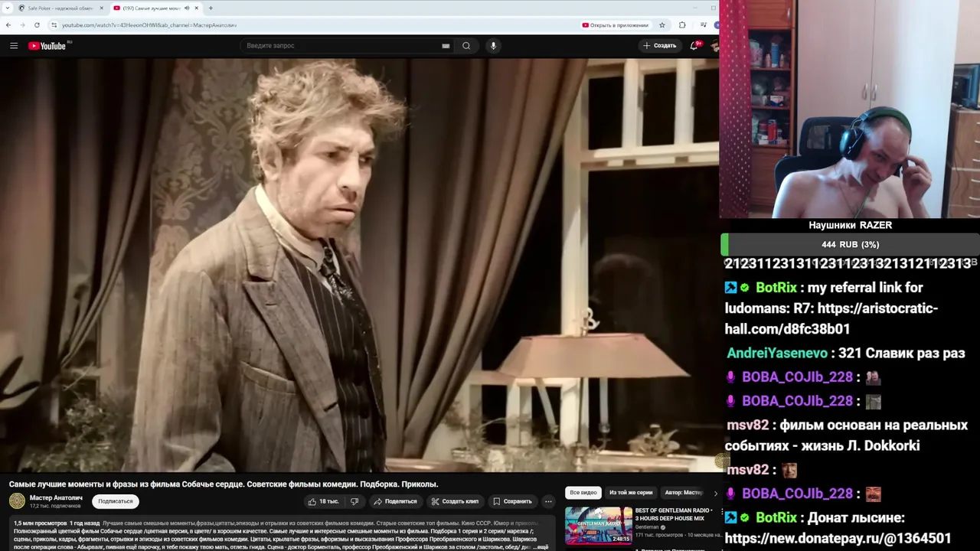Open the channel avatar of Мастер Анатолич

point(17,501)
